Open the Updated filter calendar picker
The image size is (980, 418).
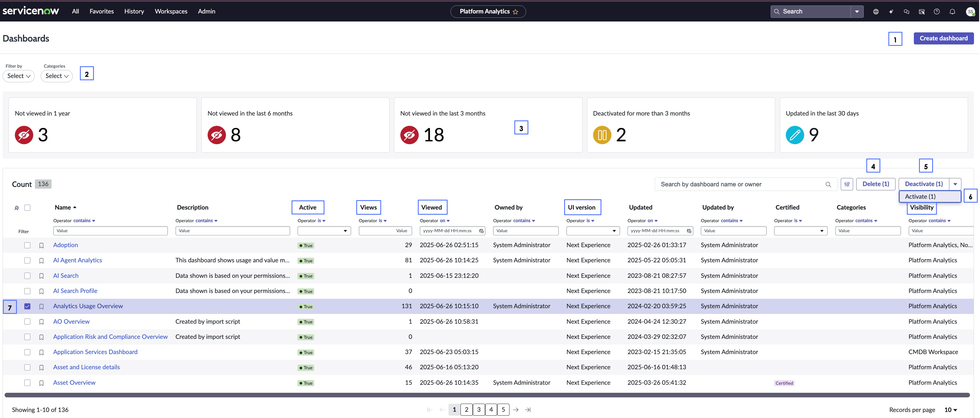[689, 231]
